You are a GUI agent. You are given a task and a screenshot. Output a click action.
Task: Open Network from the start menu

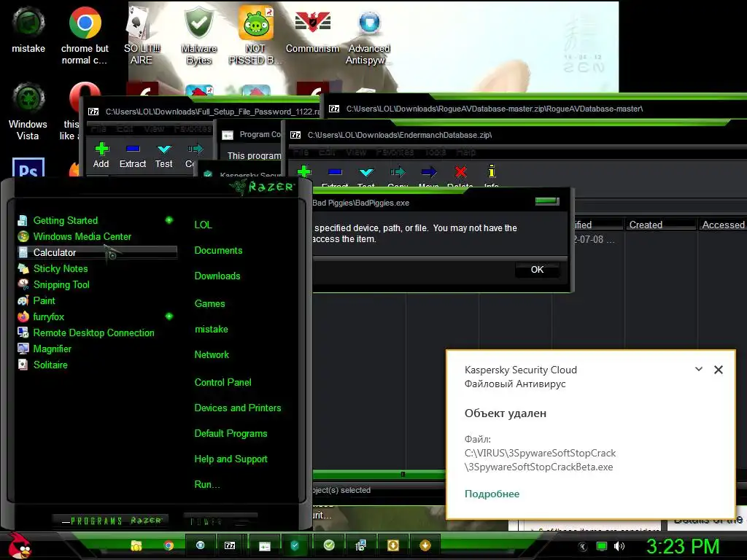point(212,355)
